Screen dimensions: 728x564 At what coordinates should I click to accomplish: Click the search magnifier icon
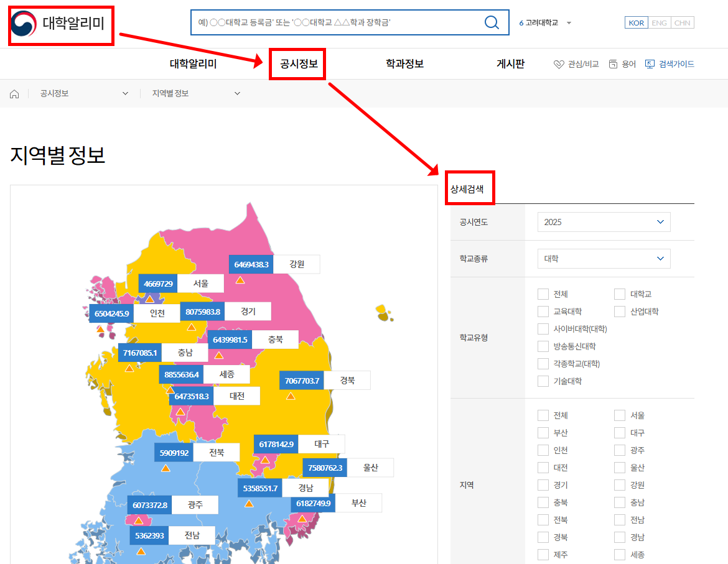coord(491,22)
